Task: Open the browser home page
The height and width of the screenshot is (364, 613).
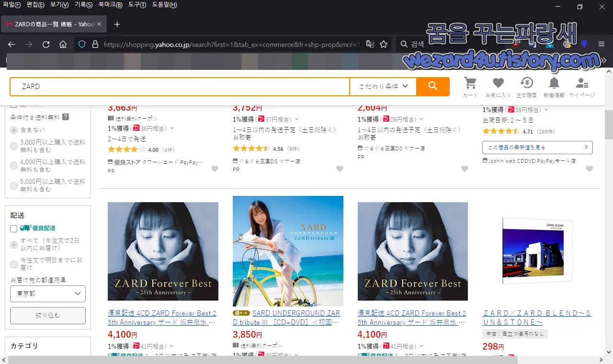Action: tap(63, 45)
